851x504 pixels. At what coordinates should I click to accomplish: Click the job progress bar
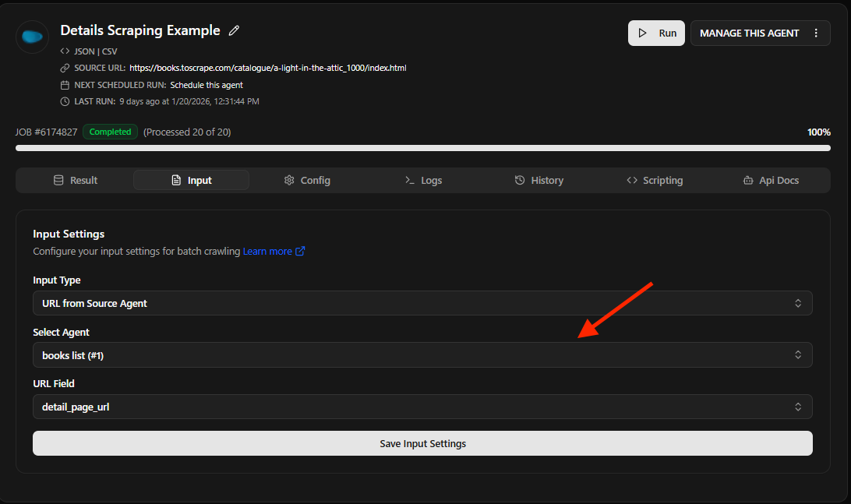(422, 148)
